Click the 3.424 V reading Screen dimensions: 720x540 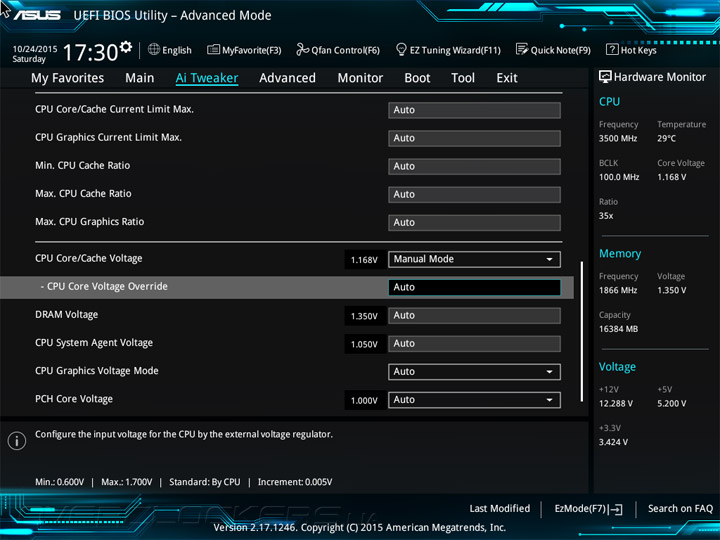click(x=613, y=442)
